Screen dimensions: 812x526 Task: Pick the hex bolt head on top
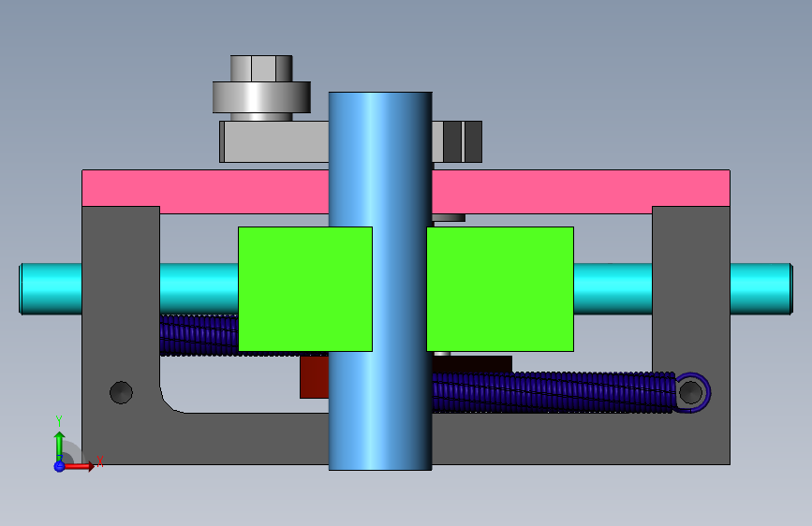pos(261,68)
